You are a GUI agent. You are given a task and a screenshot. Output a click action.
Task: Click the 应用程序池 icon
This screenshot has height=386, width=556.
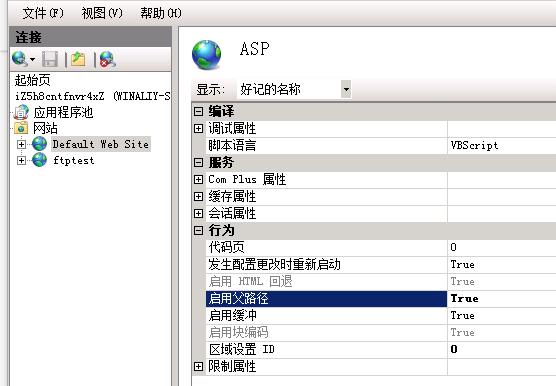pos(21,112)
